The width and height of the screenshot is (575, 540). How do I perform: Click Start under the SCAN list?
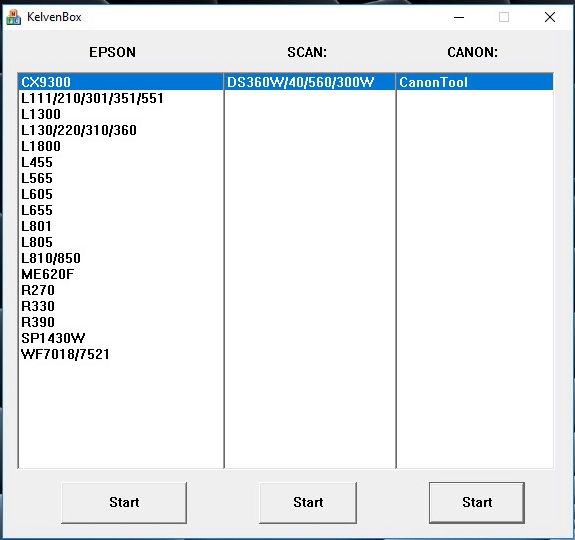pos(308,503)
